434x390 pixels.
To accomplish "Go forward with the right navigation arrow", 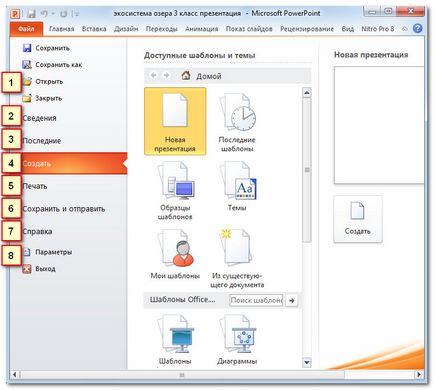I will coord(166,76).
